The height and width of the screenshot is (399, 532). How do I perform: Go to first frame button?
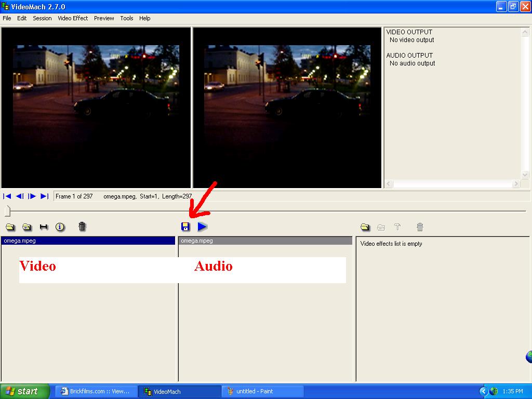click(x=7, y=196)
